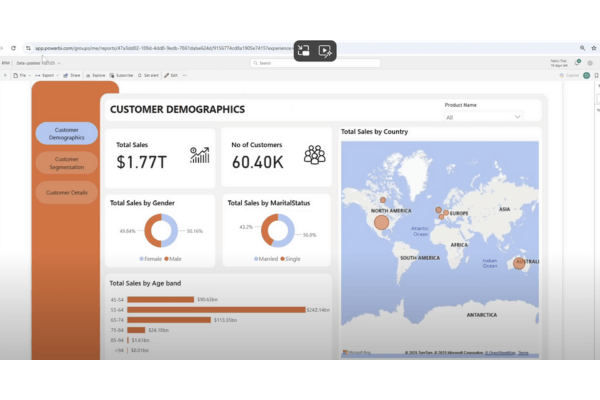Select the Customer Demographics navigation button
The image size is (600, 400).
click(x=67, y=134)
